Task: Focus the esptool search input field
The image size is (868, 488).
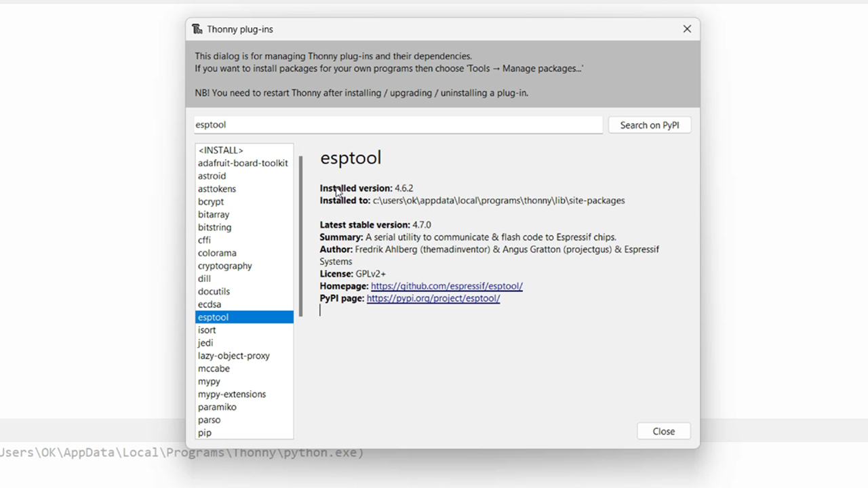Action: 398,125
